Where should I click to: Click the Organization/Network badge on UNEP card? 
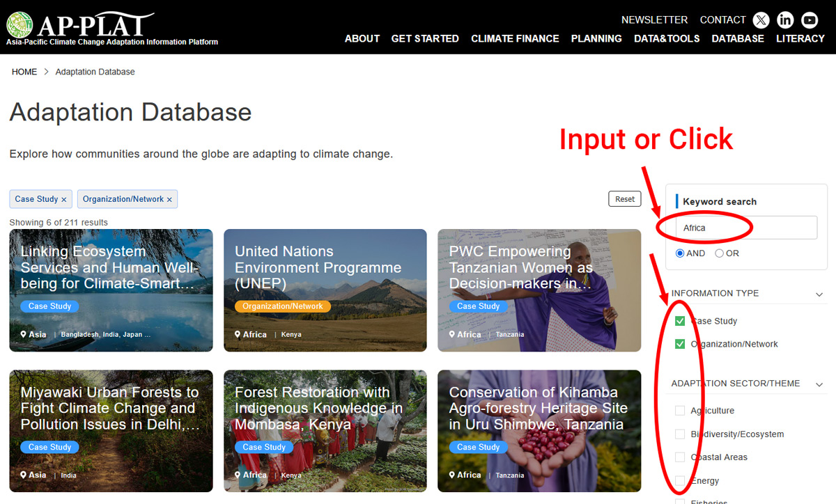point(282,306)
